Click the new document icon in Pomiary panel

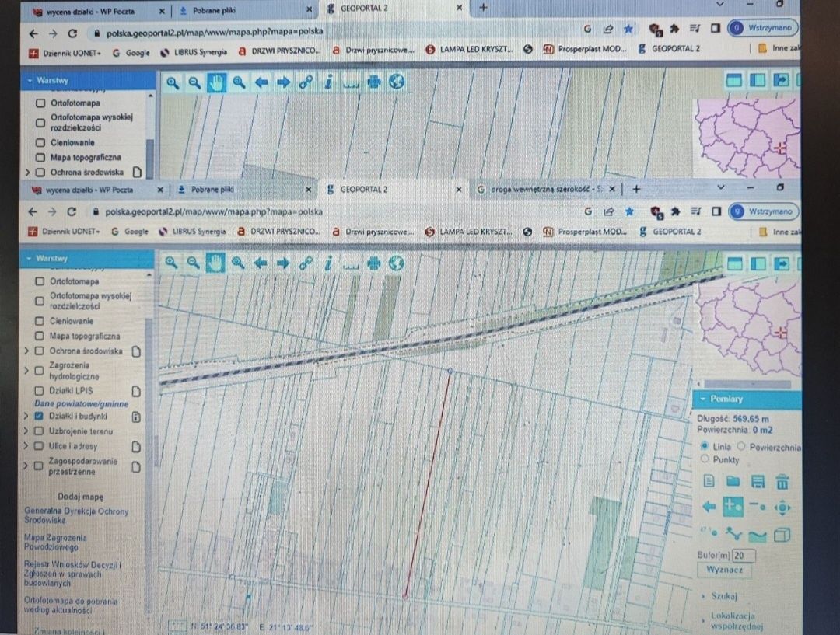tap(709, 481)
